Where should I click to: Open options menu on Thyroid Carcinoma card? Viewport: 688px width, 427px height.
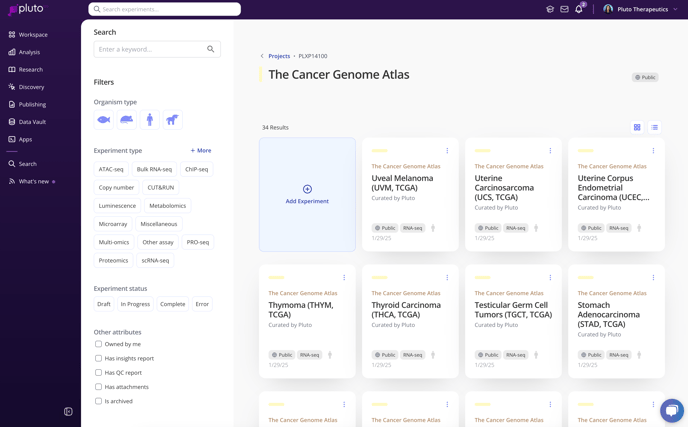point(447,278)
